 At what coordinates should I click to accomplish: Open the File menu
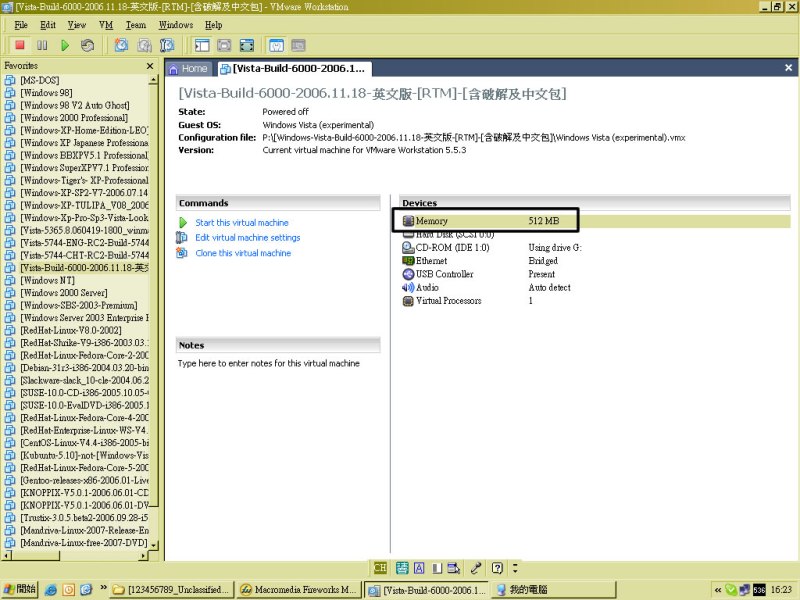tap(21, 25)
